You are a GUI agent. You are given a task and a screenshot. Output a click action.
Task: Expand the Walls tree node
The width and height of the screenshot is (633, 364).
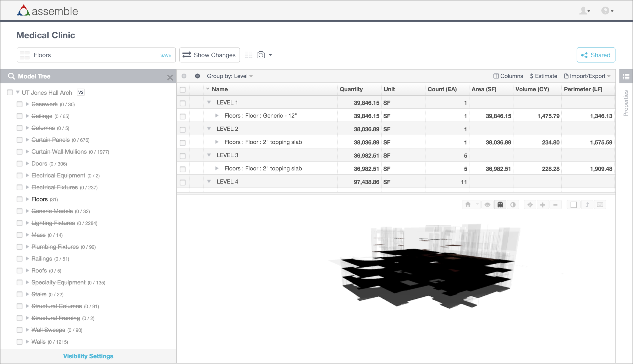(x=27, y=341)
